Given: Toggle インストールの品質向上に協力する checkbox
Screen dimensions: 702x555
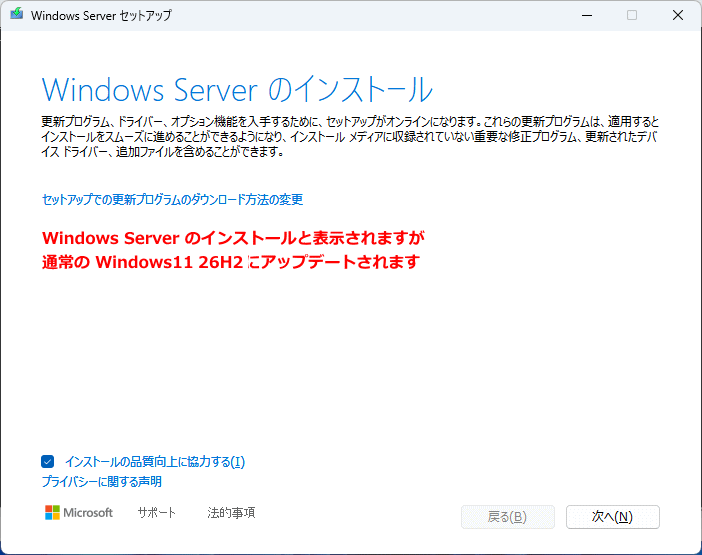Looking at the screenshot, I should tap(47, 461).
